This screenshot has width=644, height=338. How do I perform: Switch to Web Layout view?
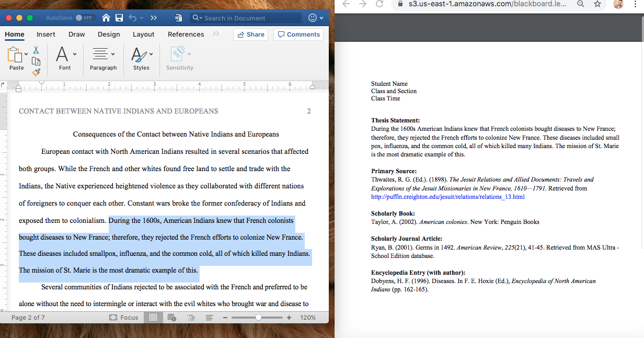click(x=172, y=318)
